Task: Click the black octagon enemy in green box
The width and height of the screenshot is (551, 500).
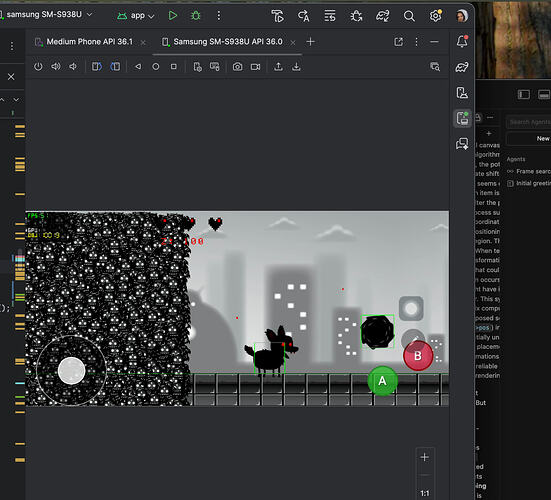Action: [377, 332]
